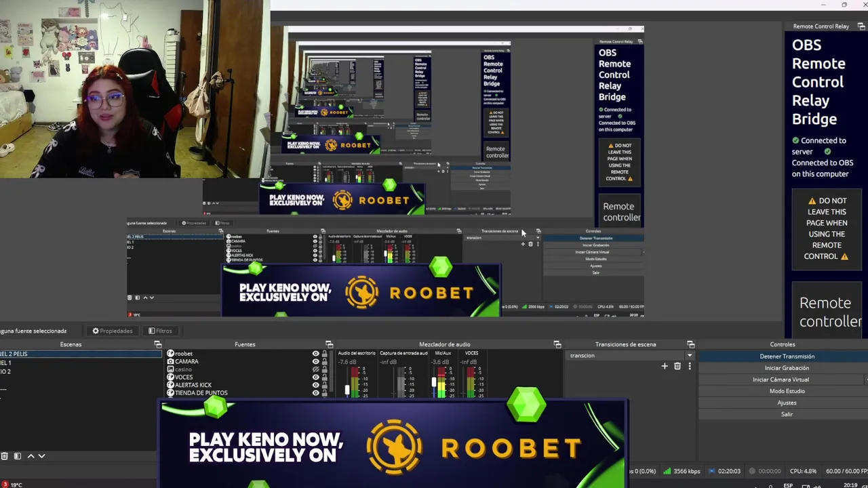Open the 20:19 taskbar clock
The width and height of the screenshot is (868, 488).
tap(850, 485)
